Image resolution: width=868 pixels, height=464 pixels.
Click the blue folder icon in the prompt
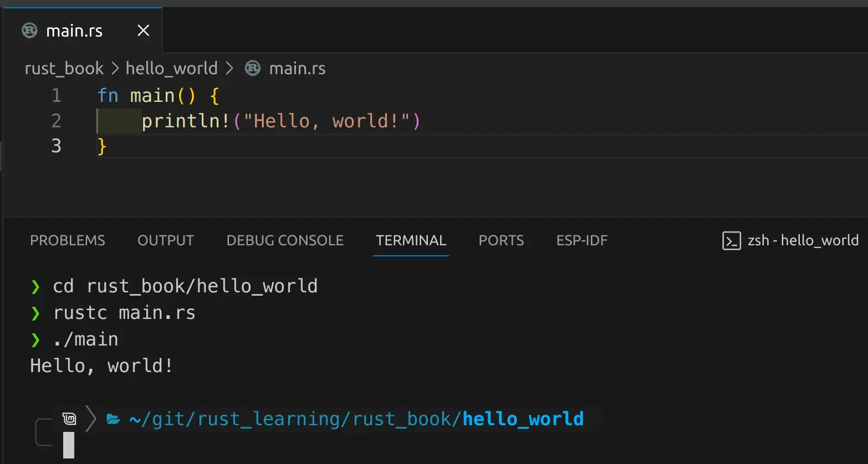click(x=113, y=419)
